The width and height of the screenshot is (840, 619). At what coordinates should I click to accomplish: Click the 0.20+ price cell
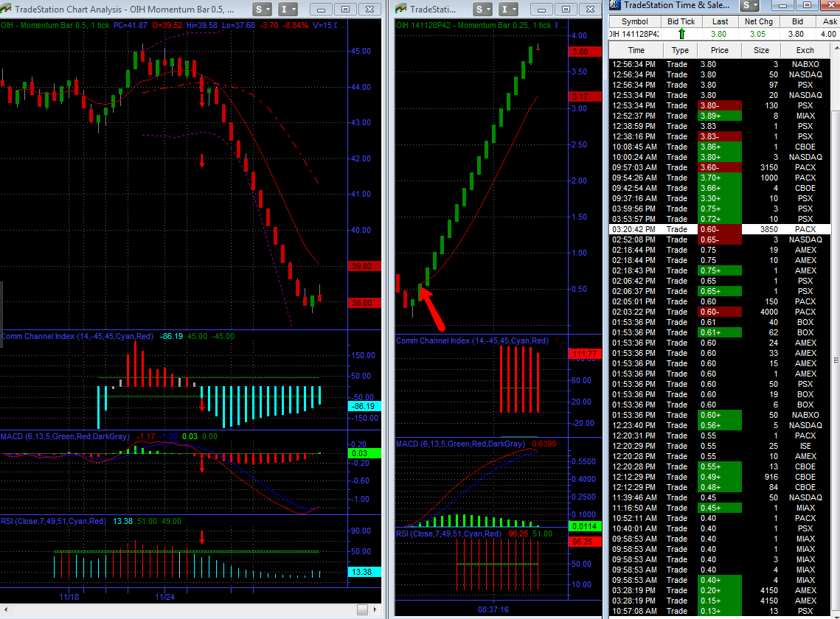point(720,590)
